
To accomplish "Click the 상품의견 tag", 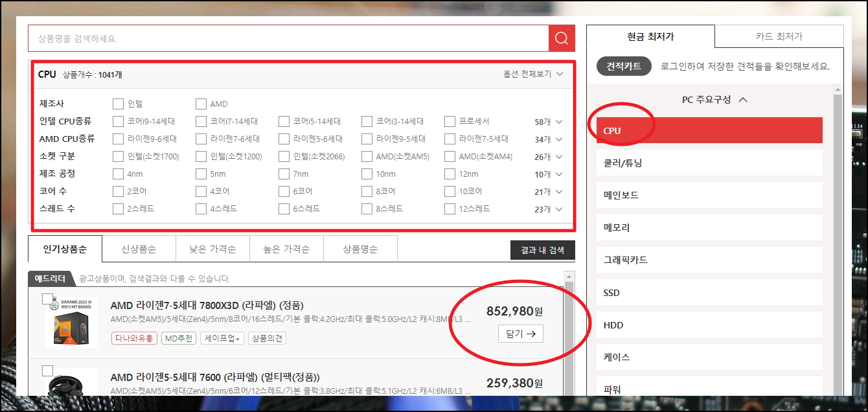I will point(268,338).
